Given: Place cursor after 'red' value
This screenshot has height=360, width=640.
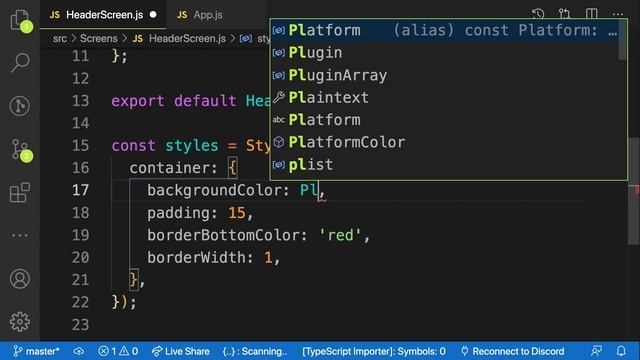Looking at the screenshot, I should click(362, 235).
